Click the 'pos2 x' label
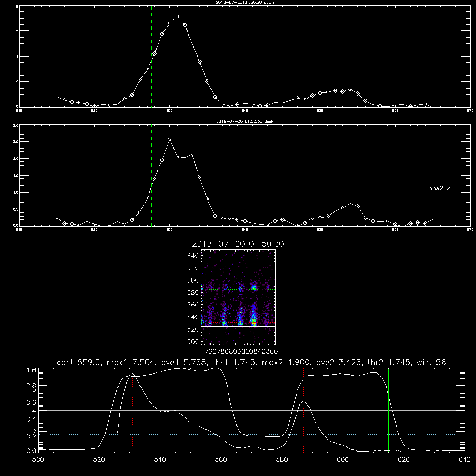The width and height of the screenshot is (476, 476). (x=439, y=188)
